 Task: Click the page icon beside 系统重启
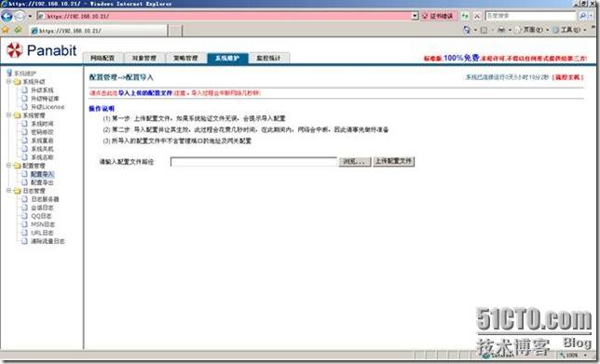pos(24,141)
